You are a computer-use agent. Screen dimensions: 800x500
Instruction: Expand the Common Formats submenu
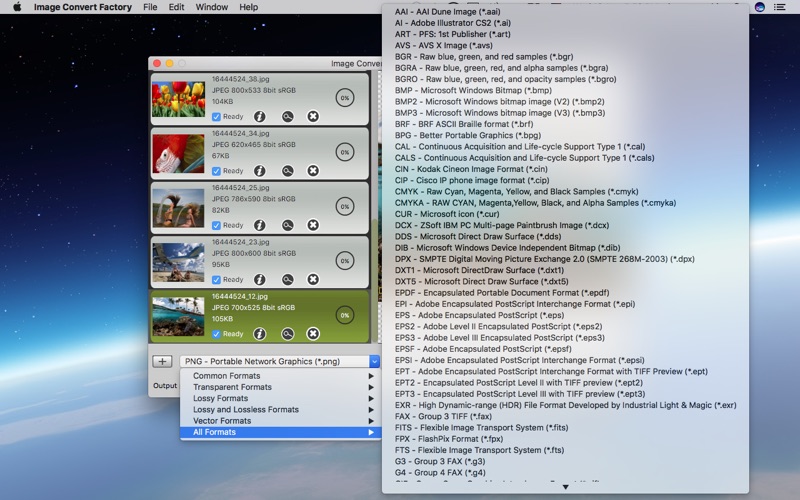tap(281, 376)
